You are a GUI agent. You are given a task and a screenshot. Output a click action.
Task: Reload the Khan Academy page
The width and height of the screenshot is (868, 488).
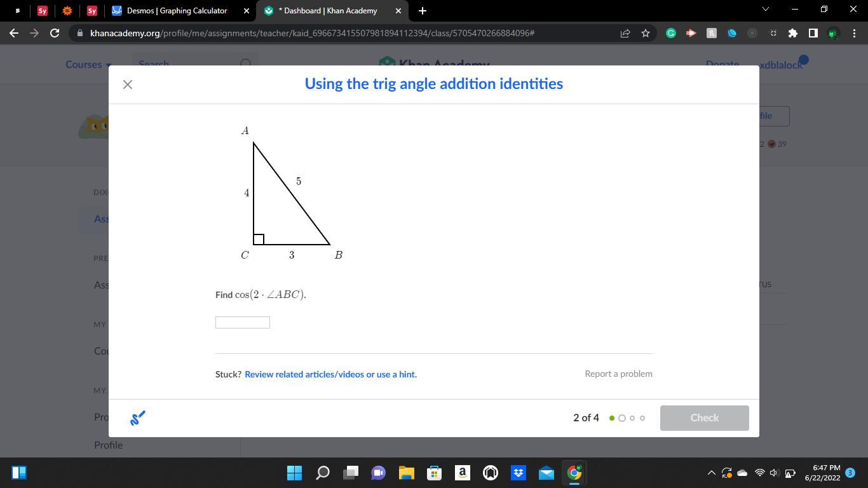[55, 33]
